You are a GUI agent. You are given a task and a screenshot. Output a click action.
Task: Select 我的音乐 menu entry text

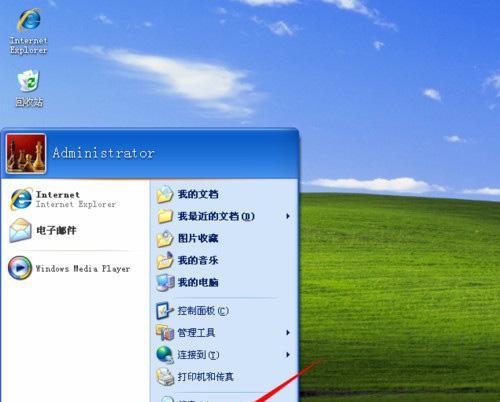point(198,260)
